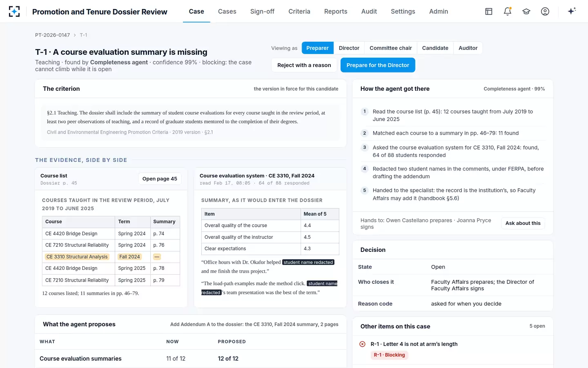Click the reason code value text
588x368 pixels.
tap(466, 304)
